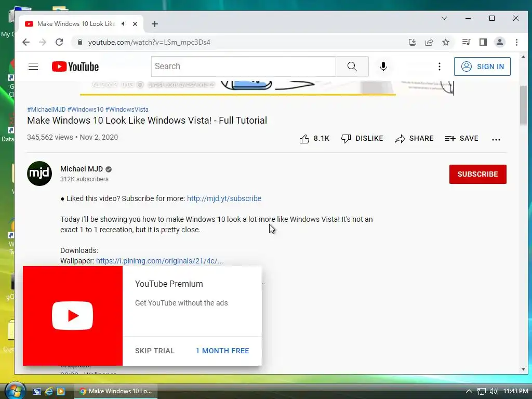Click the scrollbar down arrow
532x399 pixels.
click(x=523, y=369)
